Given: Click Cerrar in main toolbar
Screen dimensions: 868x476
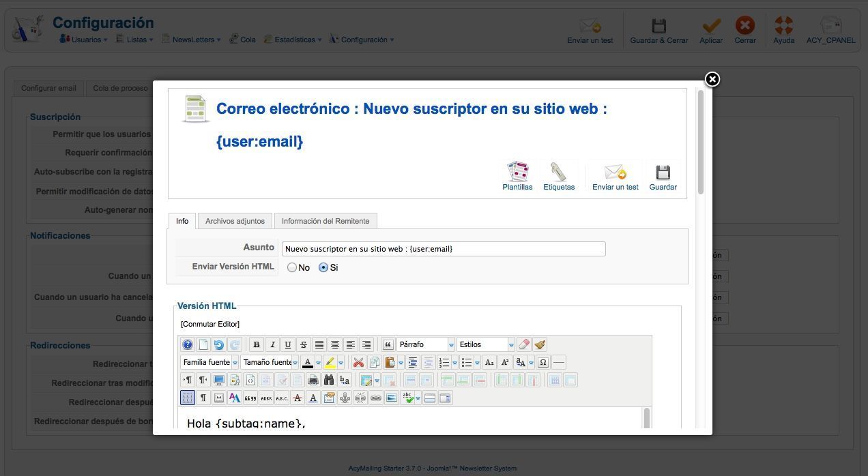Looking at the screenshot, I should click(745, 31).
